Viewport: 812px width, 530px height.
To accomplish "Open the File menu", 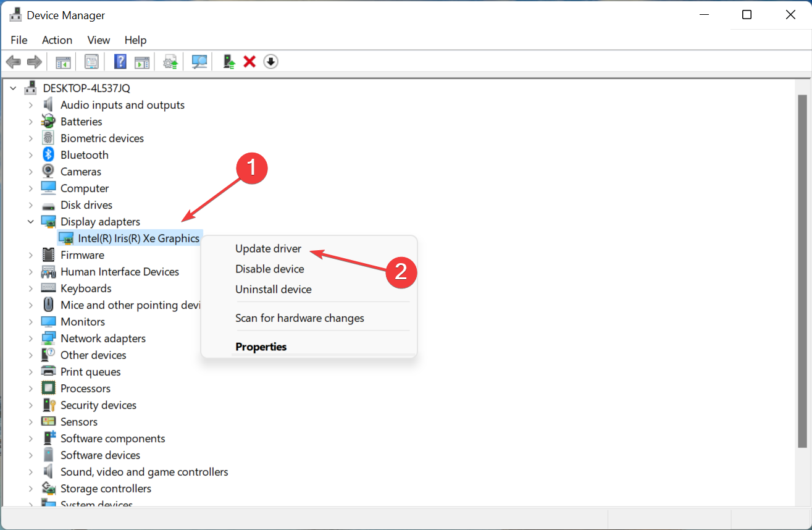I will pos(19,40).
